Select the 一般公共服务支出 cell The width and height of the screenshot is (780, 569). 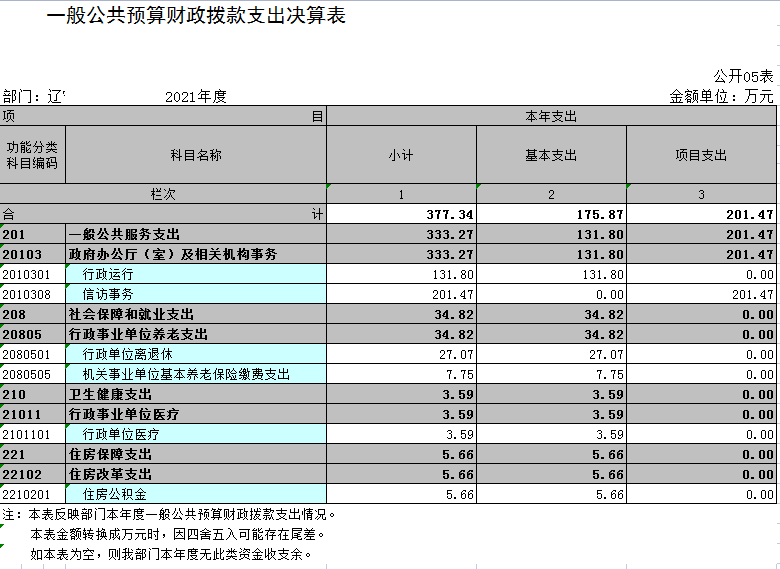point(196,234)
